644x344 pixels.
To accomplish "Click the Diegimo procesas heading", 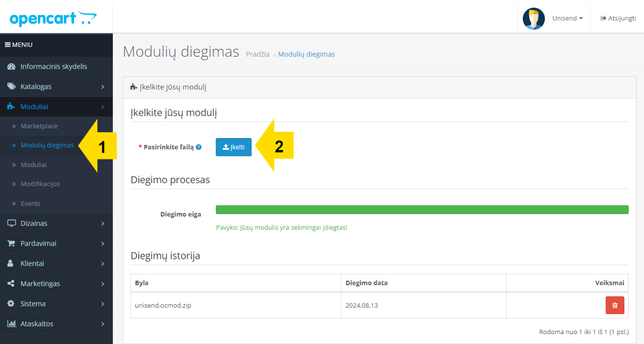I will click(x=170, y=180).
